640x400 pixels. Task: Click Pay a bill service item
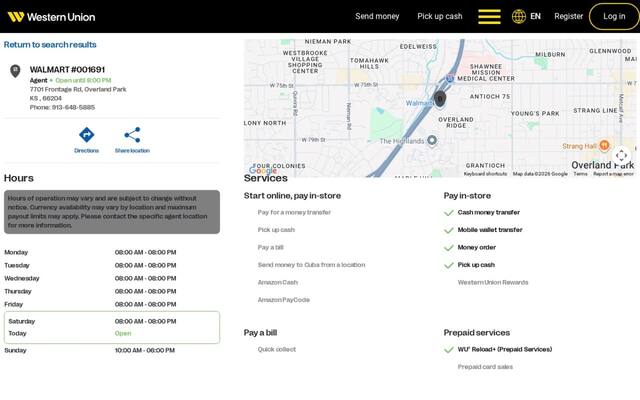pos(270,247)
